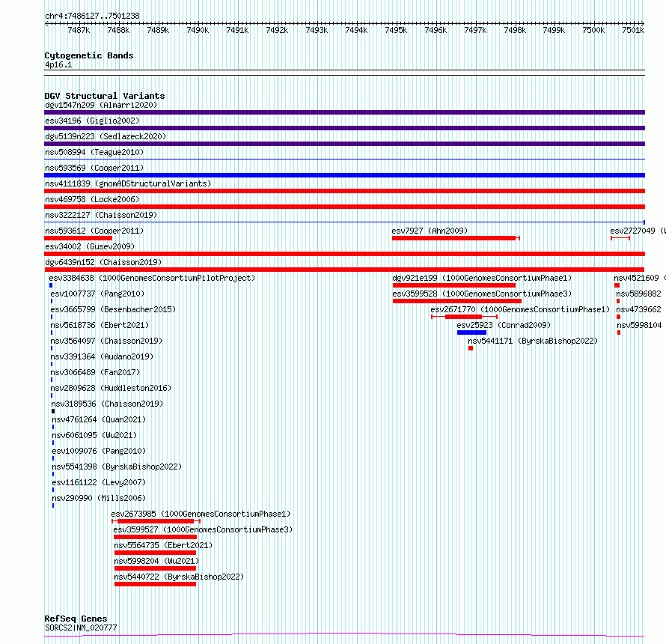Click nsv5441171 (ByrskaBishop2022) label
Viewport: 666px width, 644px height.
[x=533, y=341]
